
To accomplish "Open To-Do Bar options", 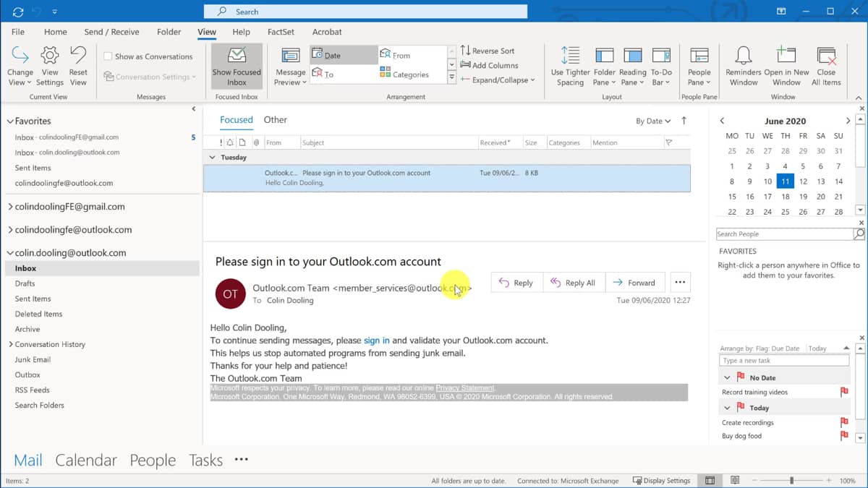I will [661, 67].
